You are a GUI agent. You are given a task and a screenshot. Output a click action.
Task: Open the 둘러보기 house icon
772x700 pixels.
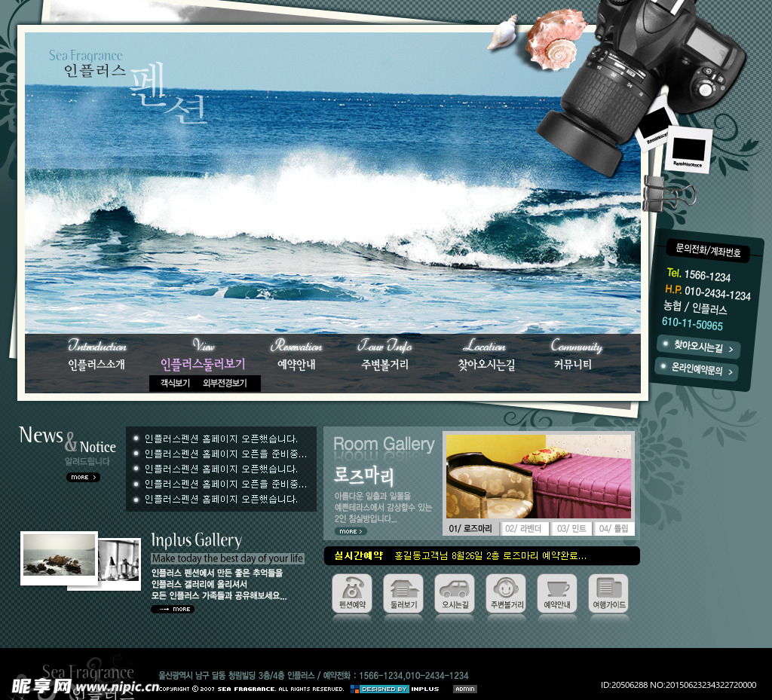[x=404, y=593]
